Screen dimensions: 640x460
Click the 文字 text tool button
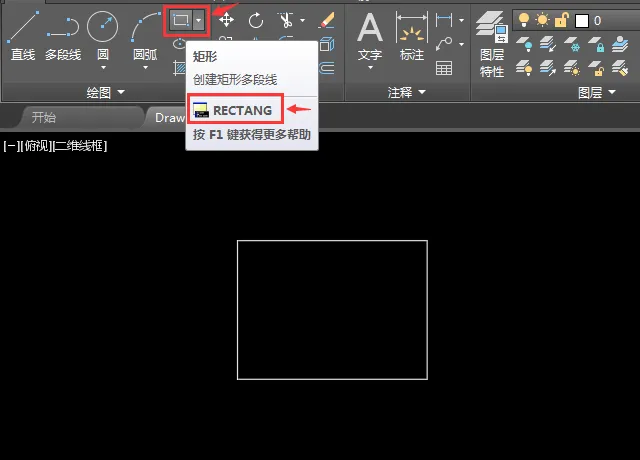pyautogui.click(x=370, y=40)
